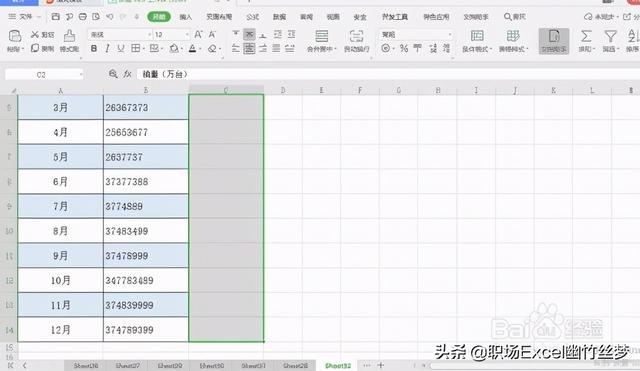640x371 pixels.
Task: Toggle Italic formatting
Action: (x=107, y=49)
